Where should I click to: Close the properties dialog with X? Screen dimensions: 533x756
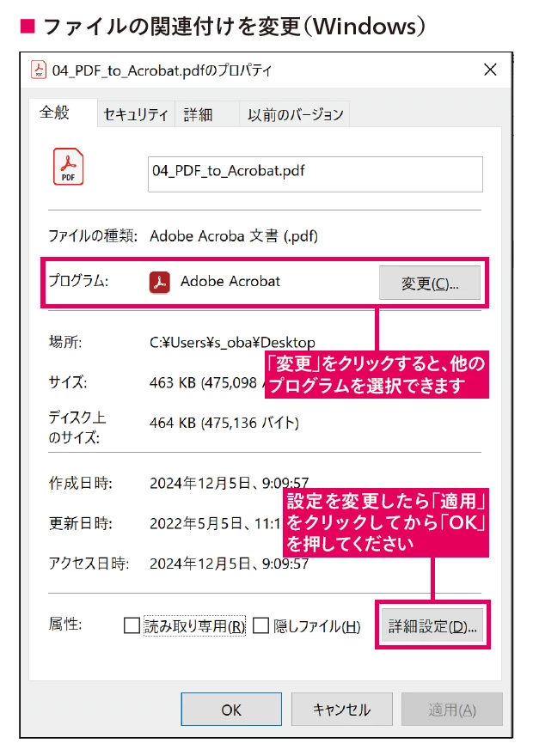490,70
